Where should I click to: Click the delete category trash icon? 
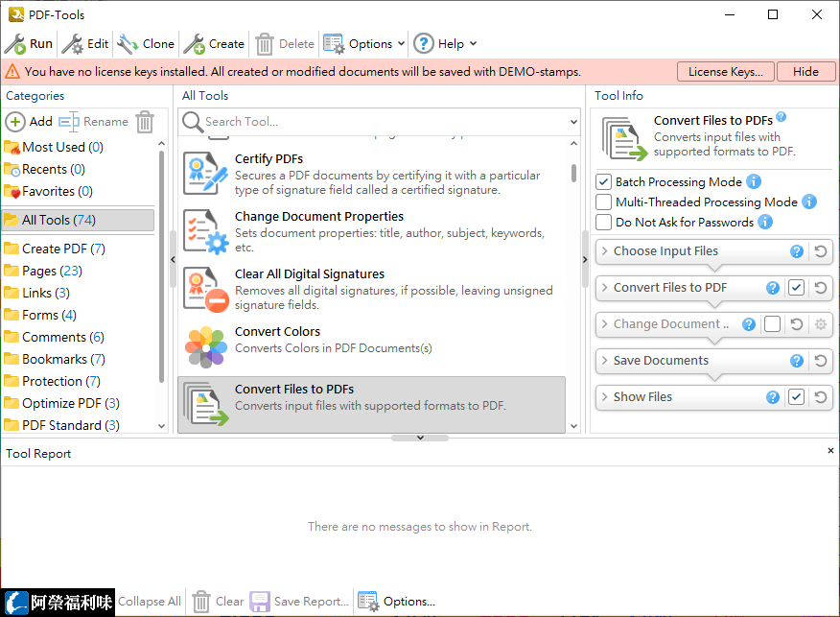(145, 122)
